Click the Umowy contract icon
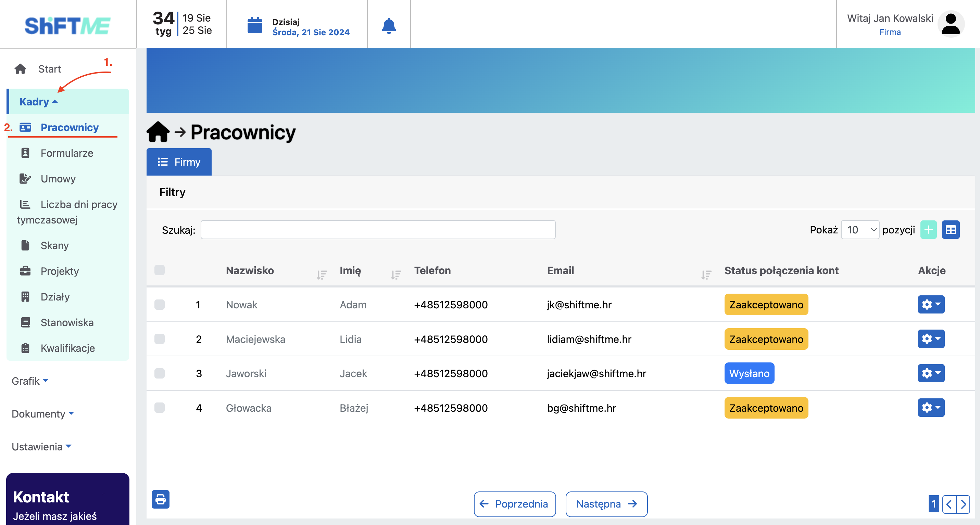 25,179
